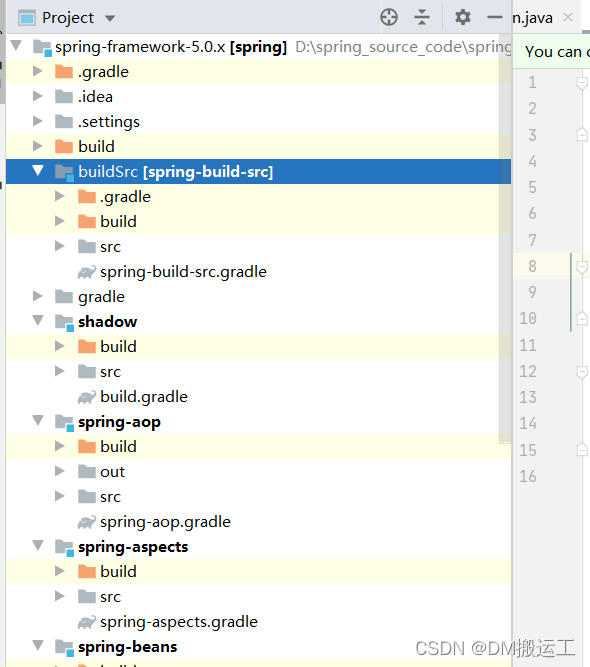Collapse the spring-aop module node
Screen dimensions: 590x667
(x=38, y=420)
